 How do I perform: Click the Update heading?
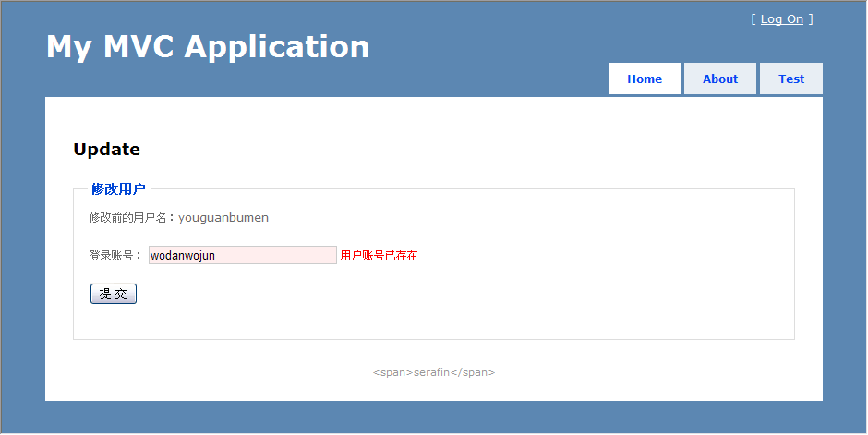107,150
